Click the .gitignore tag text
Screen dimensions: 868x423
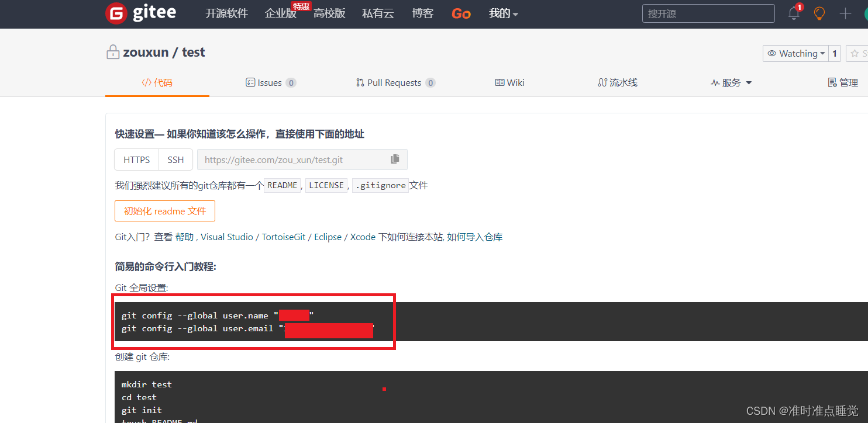[380, 185]
